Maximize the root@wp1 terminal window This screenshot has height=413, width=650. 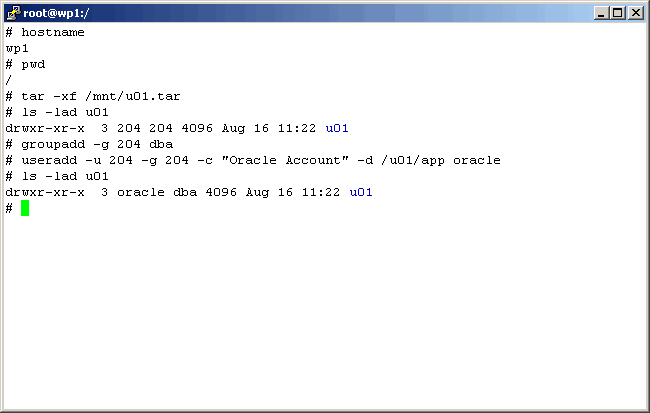(617, 13)
